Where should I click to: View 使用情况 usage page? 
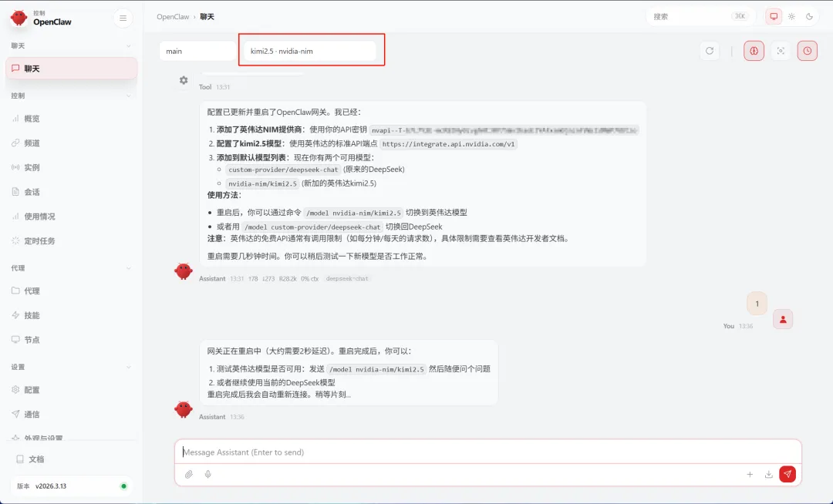[72, 216]
